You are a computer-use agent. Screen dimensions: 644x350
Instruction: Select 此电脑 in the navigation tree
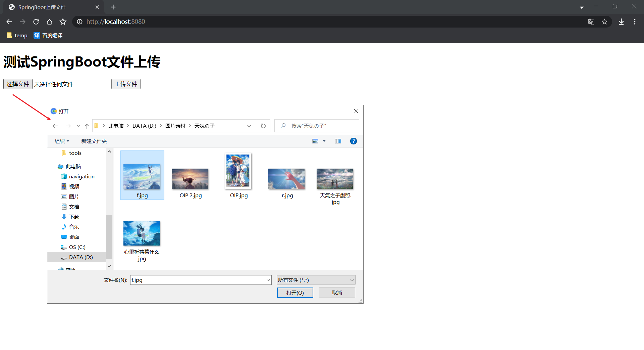tap(73, 167)
